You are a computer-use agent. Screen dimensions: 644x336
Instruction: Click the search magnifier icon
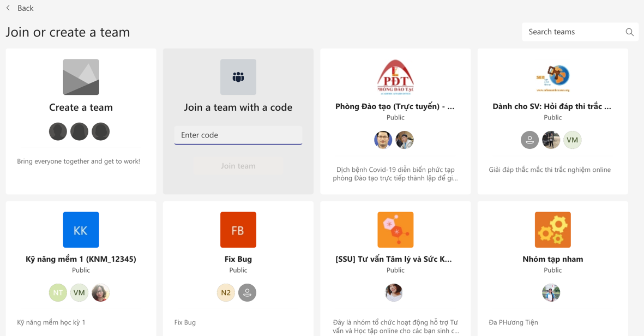(x=629, y=32)
